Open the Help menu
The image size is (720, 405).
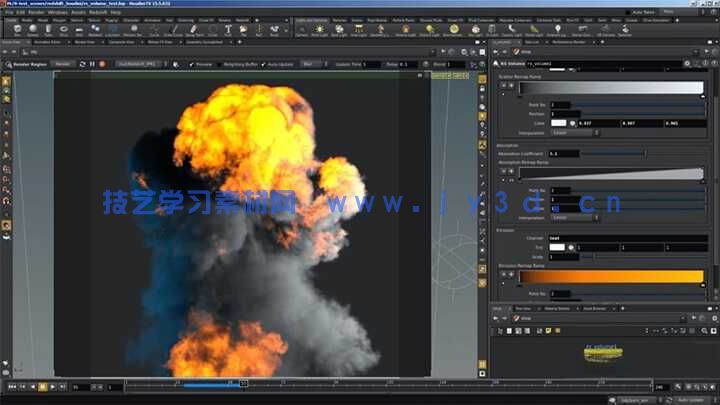point(116,13)
